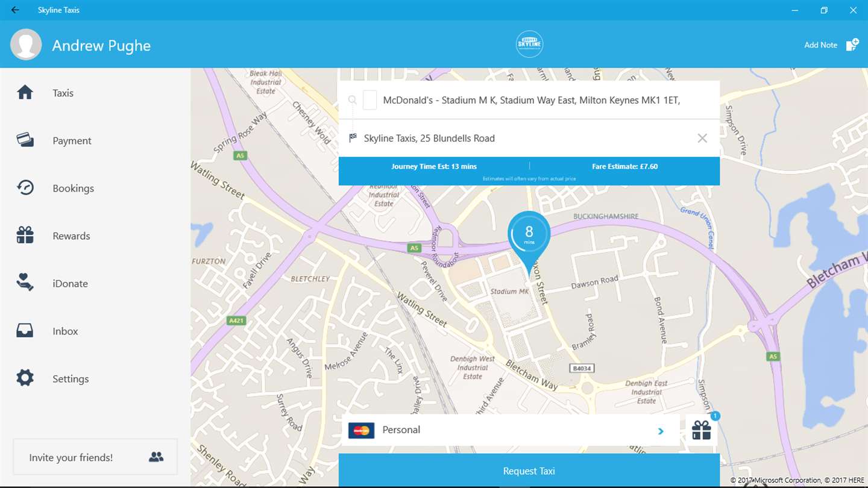The height and width of the screenshot is (488, 868).
Task: Click the search magnifier icon in pickup field
Action: pyautogui.click(x=353, y=100)
